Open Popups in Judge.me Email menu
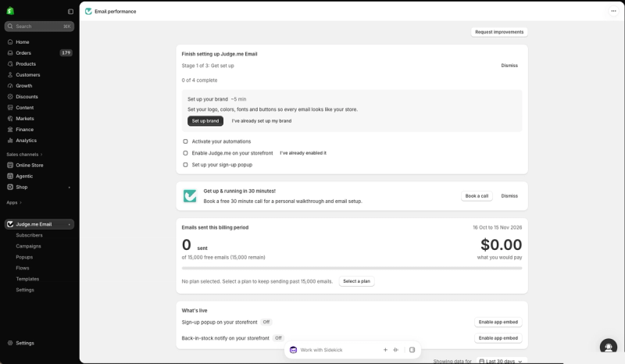625x364 pixels. (24, 257)
